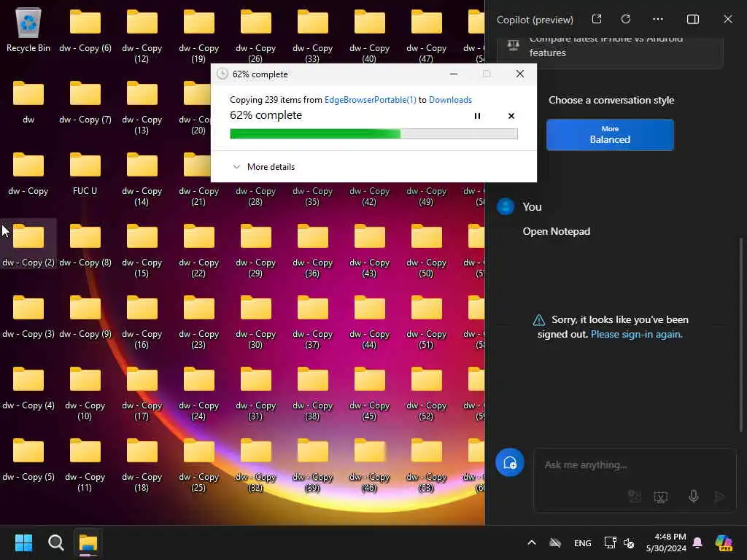Screen dimensions: 747x560
Task: Click the Compare iPhone vs Android suggestion
Action: 610,51
